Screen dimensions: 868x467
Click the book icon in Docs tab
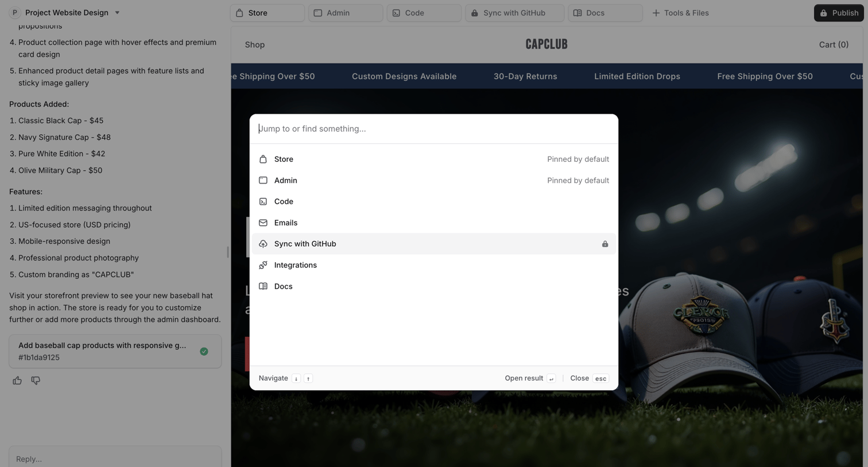click(578, 13)
